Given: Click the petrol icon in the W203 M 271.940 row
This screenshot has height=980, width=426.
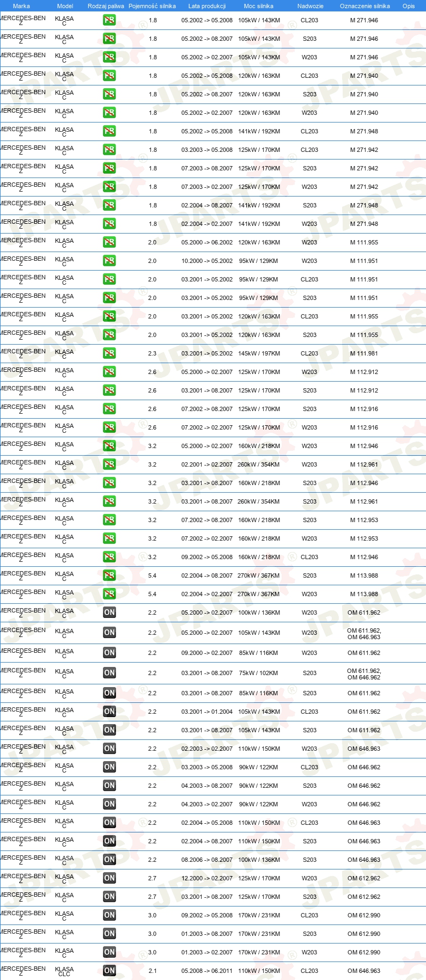Looking at the screenshot, I should 109,113.
